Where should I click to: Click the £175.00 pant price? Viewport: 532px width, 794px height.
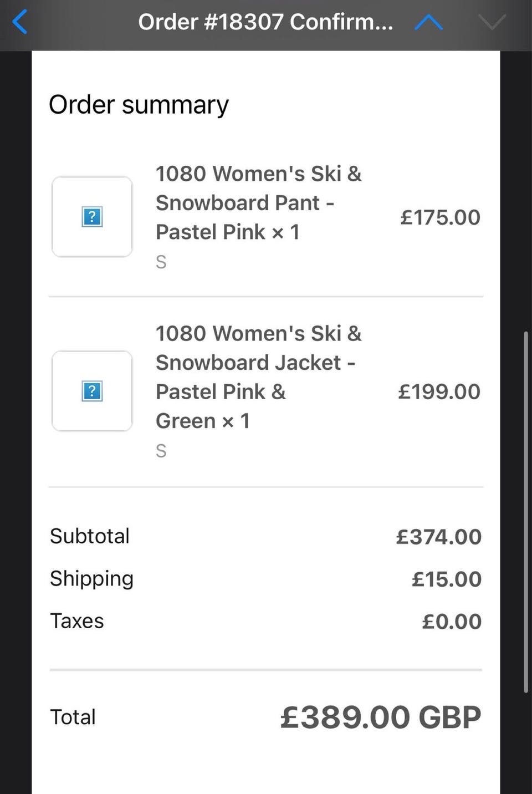(x=440, y=217)
